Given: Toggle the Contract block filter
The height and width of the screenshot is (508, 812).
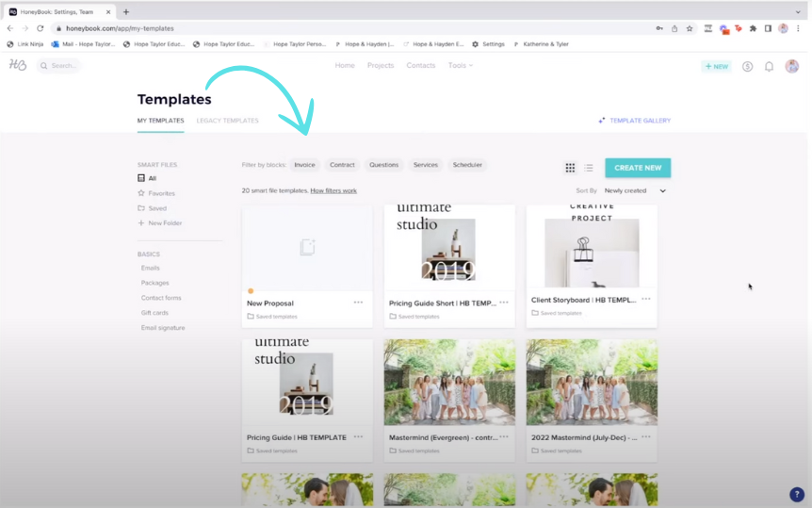Looking at the screenshot, I should coord(342,165).
